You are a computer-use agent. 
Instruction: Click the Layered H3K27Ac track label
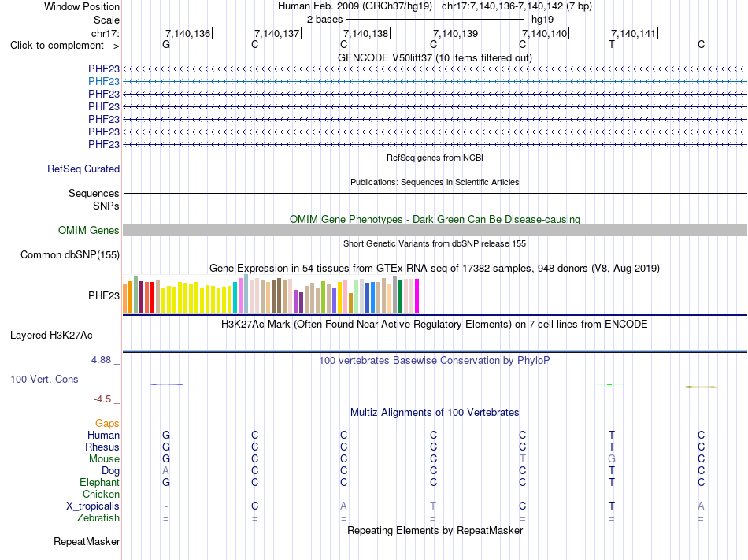[x=51, y=336]
